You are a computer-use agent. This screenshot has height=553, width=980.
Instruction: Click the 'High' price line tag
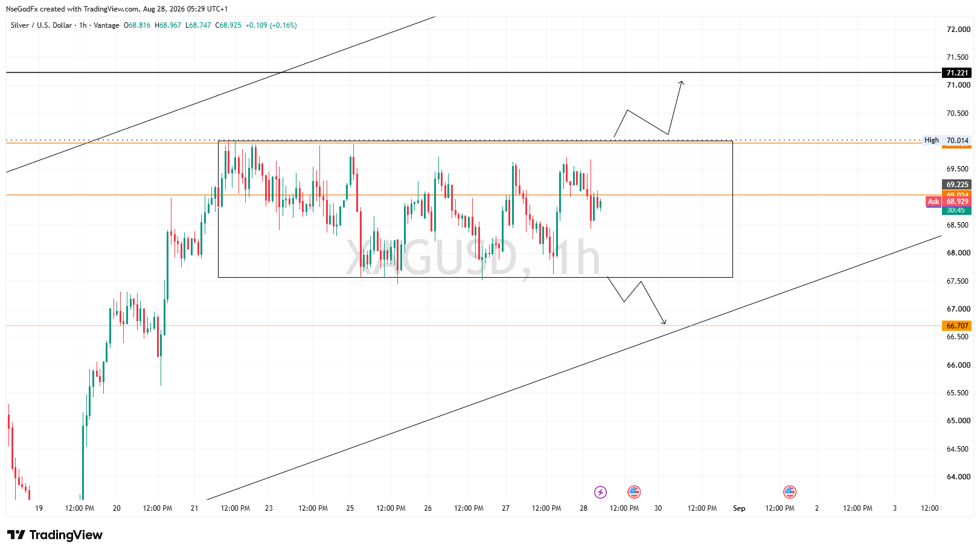point(932,141)
